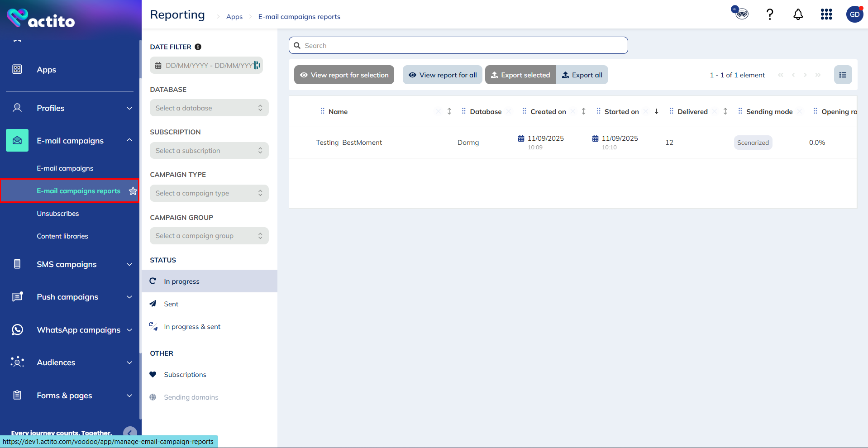
Task: Click the date filter info icon
Action: [x=198, y=47]
